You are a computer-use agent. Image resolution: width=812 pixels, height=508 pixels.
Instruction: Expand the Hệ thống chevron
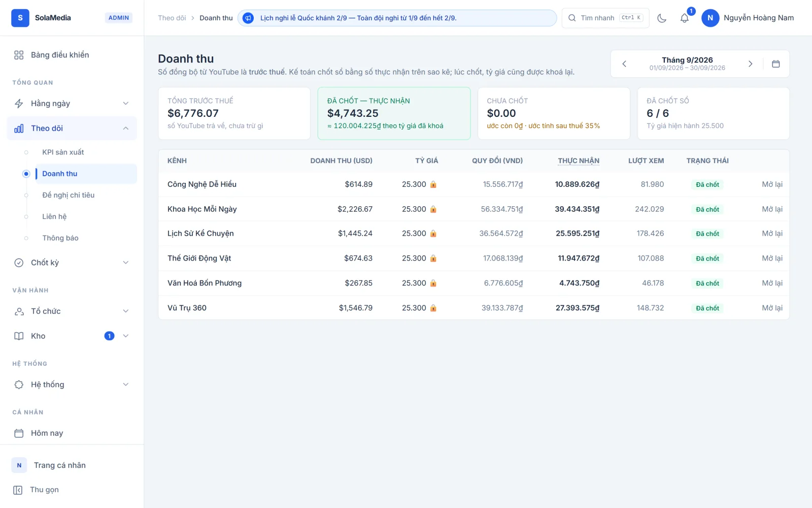[x=126, y=385]
